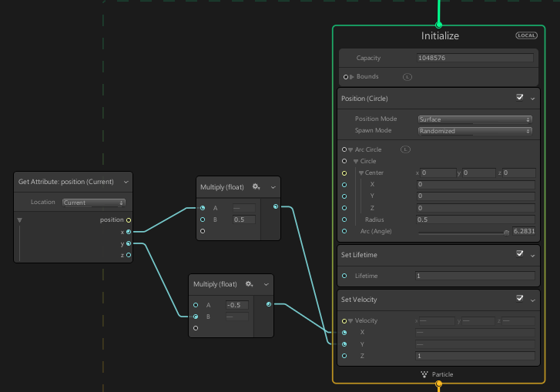The height and width of the screenshot is (392, 560).
Task: Click the Particle data icon at context bottom
Action: [424, 374]
